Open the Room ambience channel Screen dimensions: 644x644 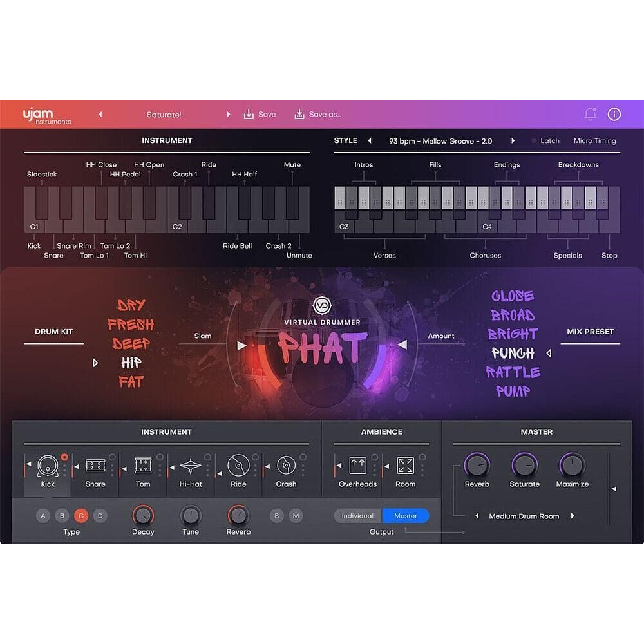[x=405, y=466]
